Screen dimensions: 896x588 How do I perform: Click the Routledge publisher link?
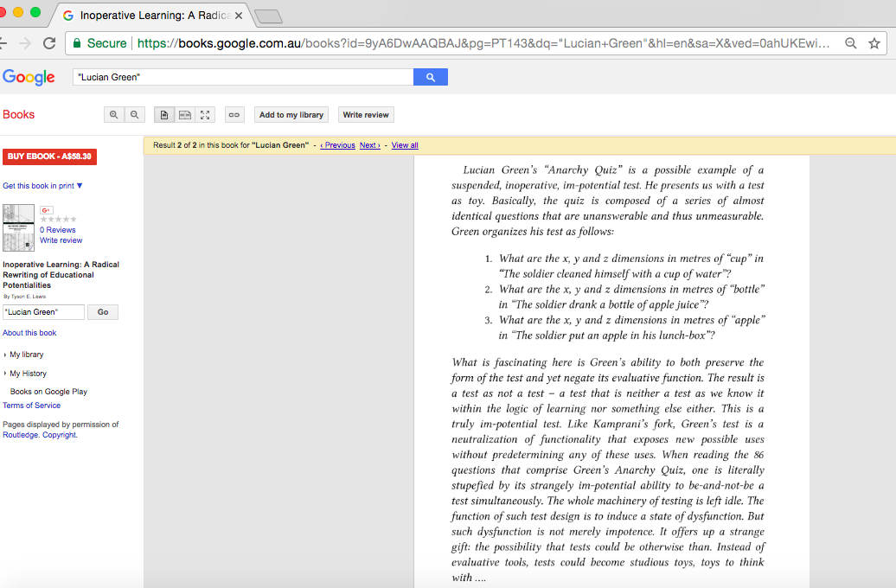pyautogui.click(x=21, y=435)
